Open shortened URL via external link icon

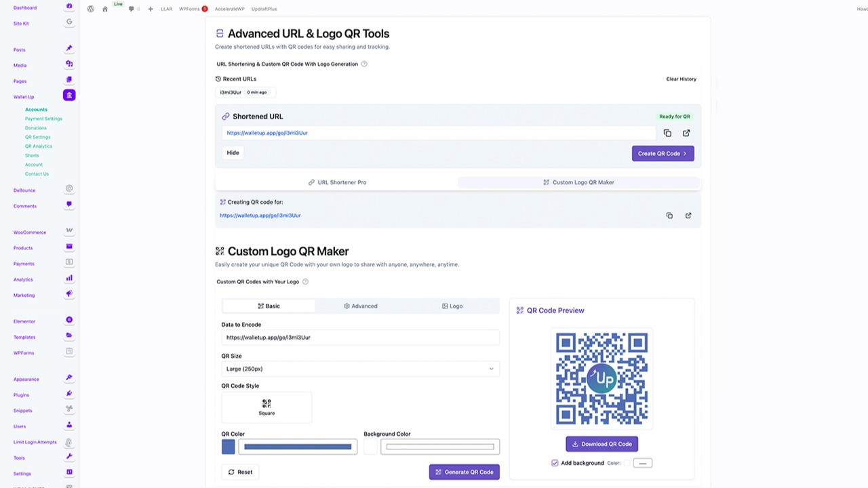tap(686, 133)
